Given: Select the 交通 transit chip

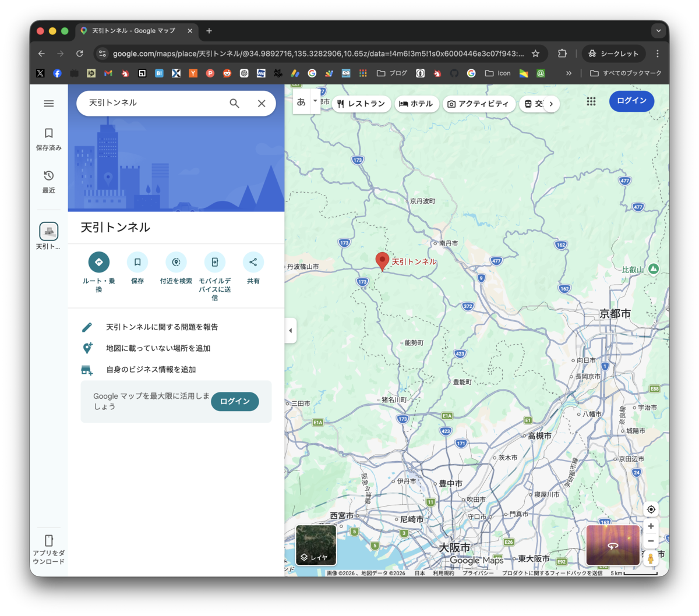Looking at the screenshot, I should pos(531,104).
